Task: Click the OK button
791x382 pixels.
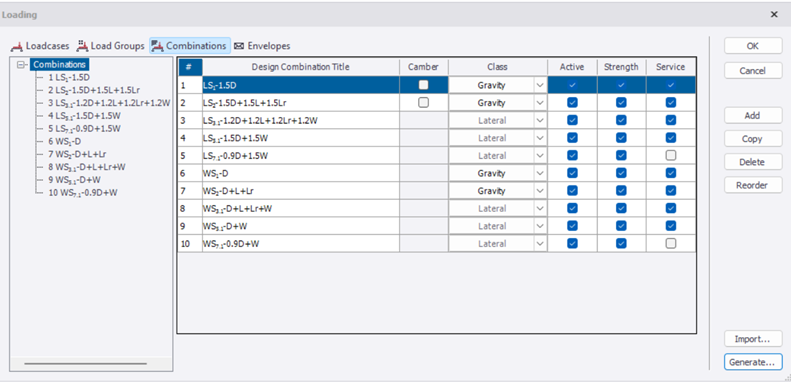Action: point(753,46)
